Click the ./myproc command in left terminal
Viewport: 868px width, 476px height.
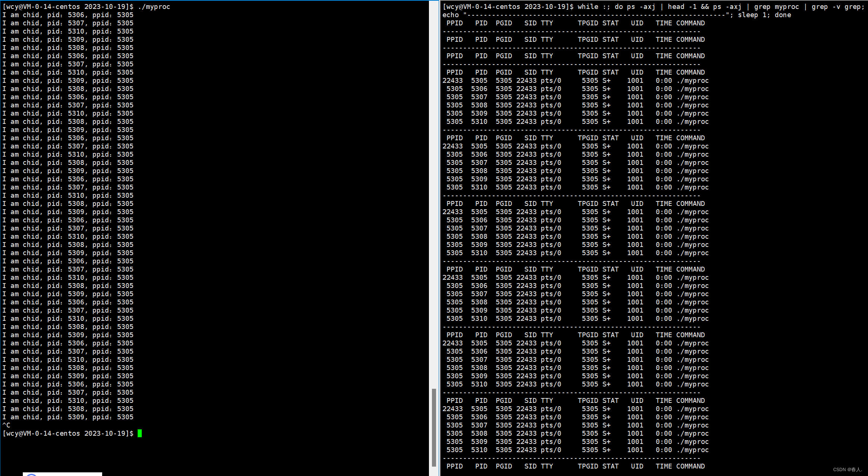[x=154, y=7]
